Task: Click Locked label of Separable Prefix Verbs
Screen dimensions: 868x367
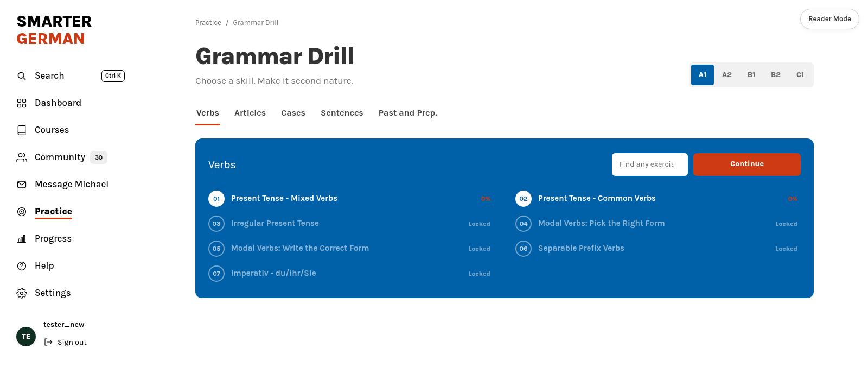Action: [x=786, y=249]
